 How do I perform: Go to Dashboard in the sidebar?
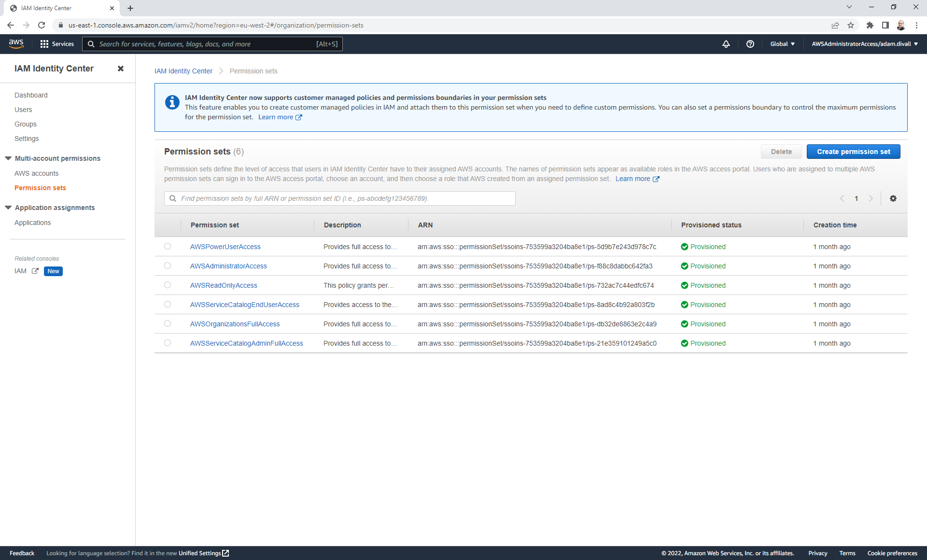tap(31, 95)
